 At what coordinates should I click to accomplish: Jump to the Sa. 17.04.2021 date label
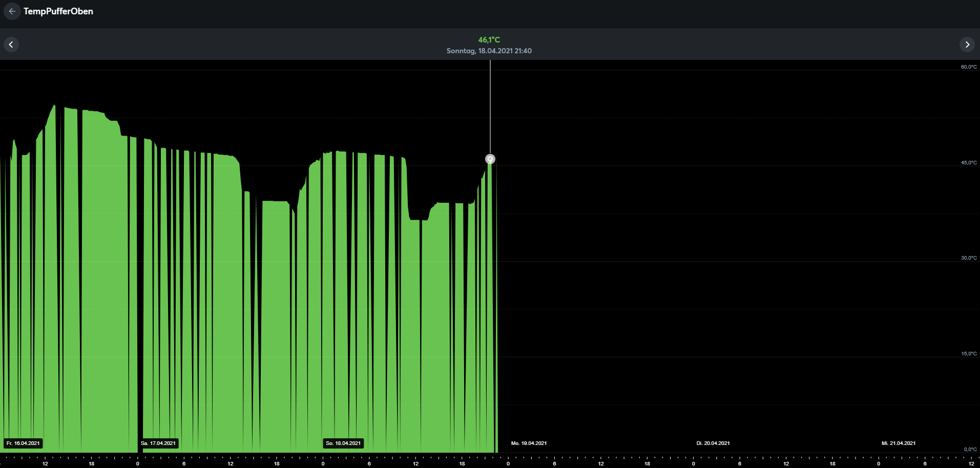(x=158, y=443)
